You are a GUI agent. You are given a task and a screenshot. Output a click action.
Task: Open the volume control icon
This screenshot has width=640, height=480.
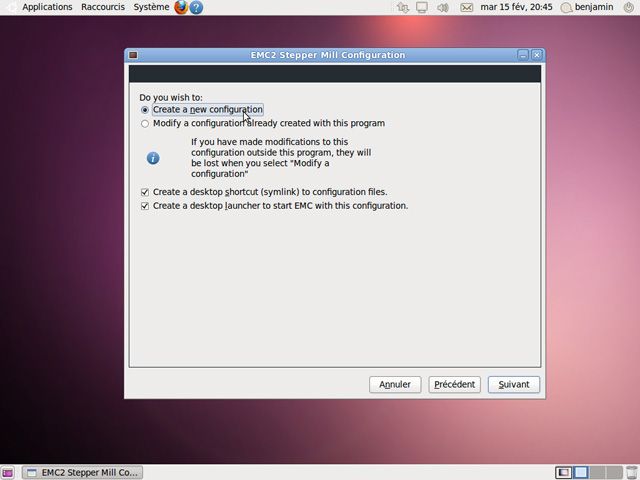(x=443, y=7)
